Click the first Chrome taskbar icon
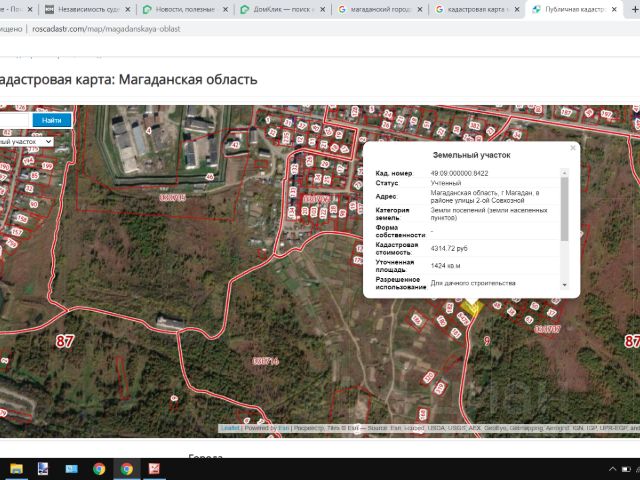The image size is (640, 480). click(99, 468)
